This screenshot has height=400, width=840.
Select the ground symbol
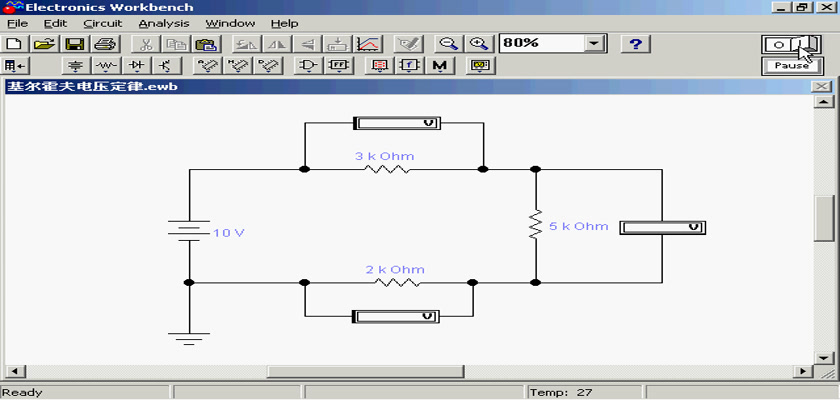click(x=189, y=338)
